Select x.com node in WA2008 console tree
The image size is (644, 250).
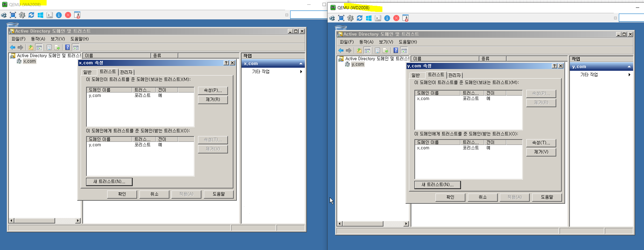(29, 61)
